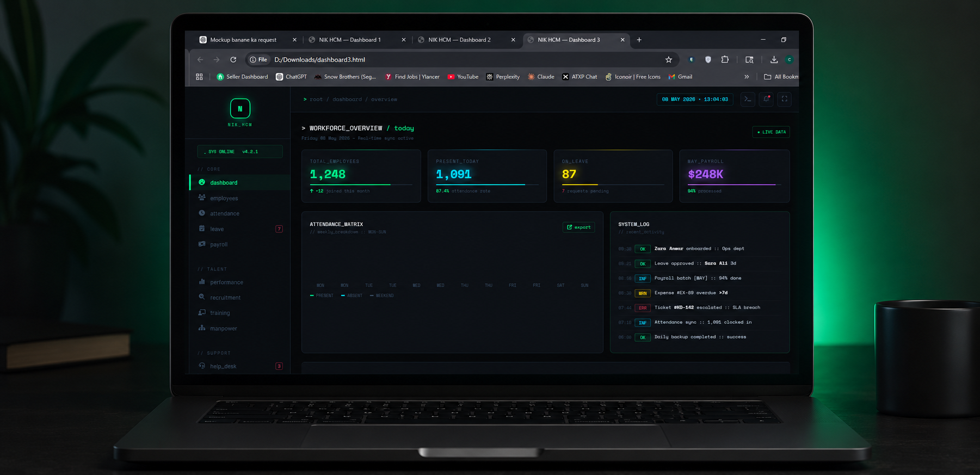Expand hidden bookmarks with the double chevron
The image size is (980, 475).
(x=747, y=77)
